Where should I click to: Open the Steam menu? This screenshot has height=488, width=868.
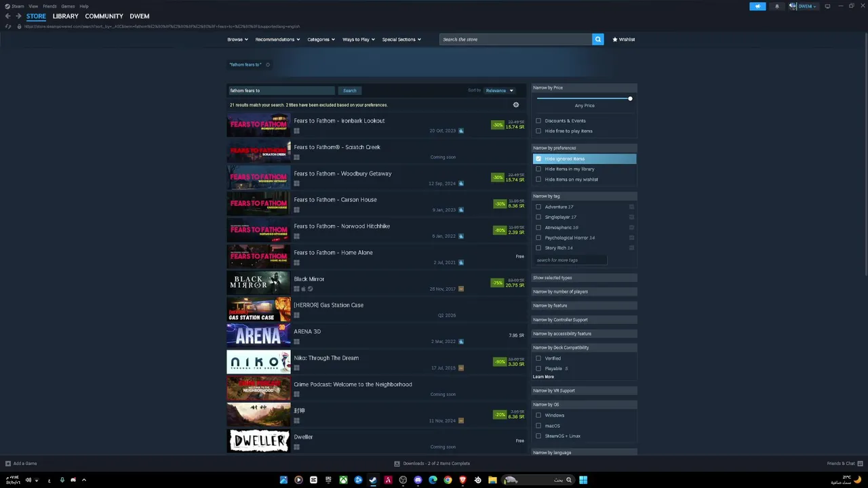pos(15,6)
